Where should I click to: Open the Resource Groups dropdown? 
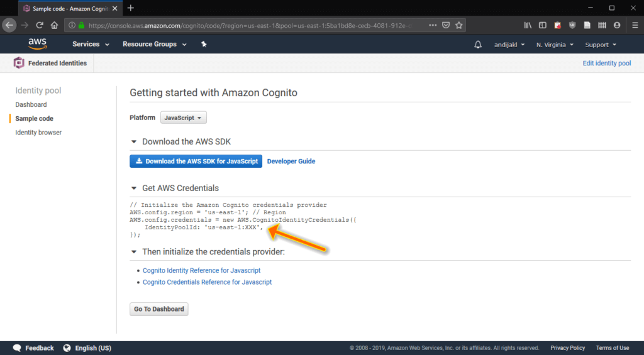155,45
